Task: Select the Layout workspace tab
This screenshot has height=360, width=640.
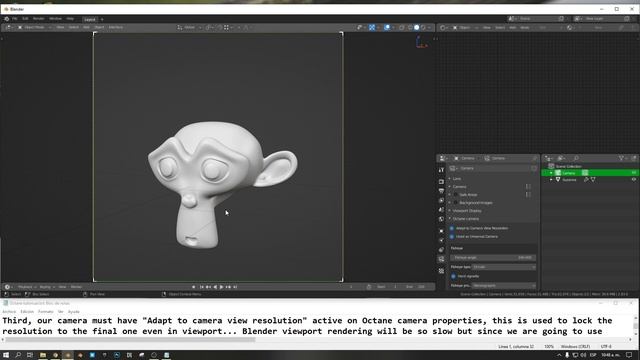Action: point(89,19)
